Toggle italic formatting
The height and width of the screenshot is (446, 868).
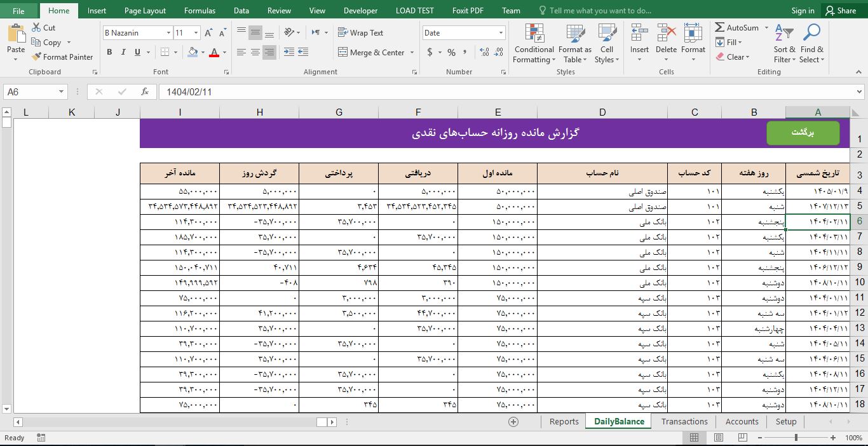(x=122, y=51)
